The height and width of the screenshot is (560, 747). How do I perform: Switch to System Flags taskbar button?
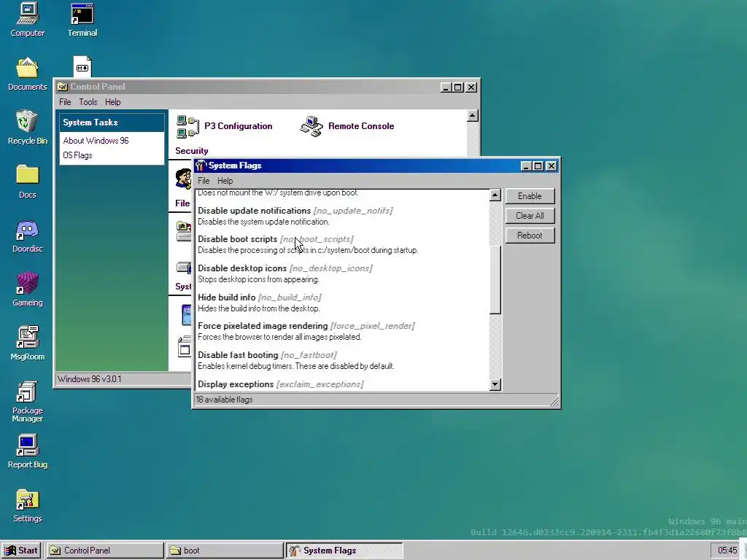point(344,551)
